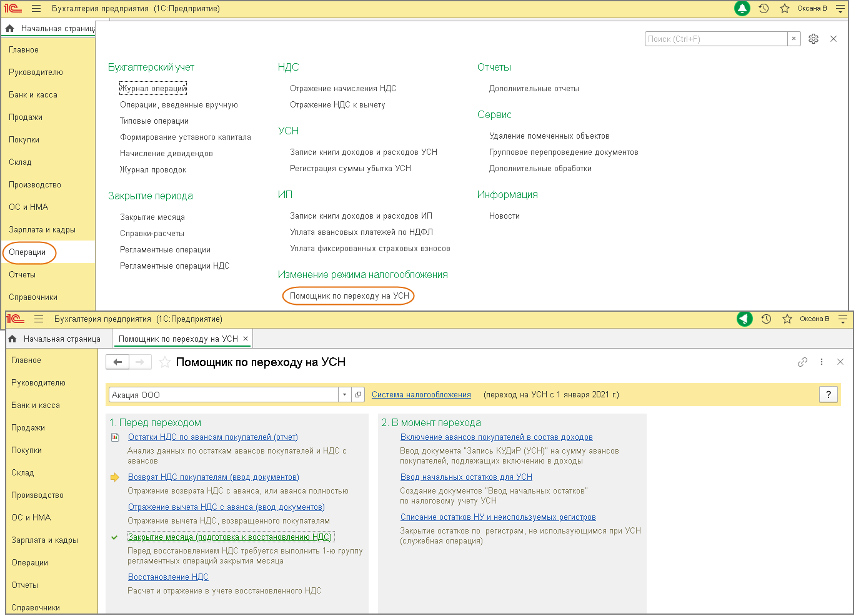This screenshot has height=616, width=856.
Task: Open Отражение вычета НДС с аванса link
Action: (x=226, y=507)
